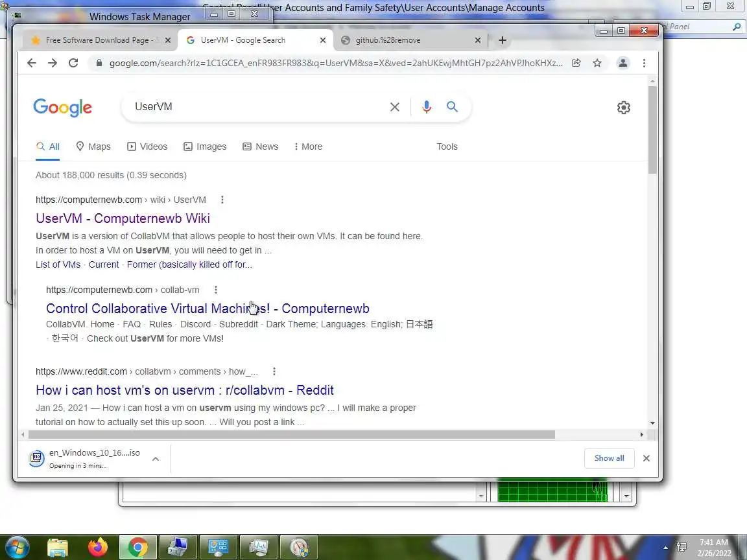The image size is (747, 560).
Task: Select the Images results tab
Action: click(x=205, y=146)
